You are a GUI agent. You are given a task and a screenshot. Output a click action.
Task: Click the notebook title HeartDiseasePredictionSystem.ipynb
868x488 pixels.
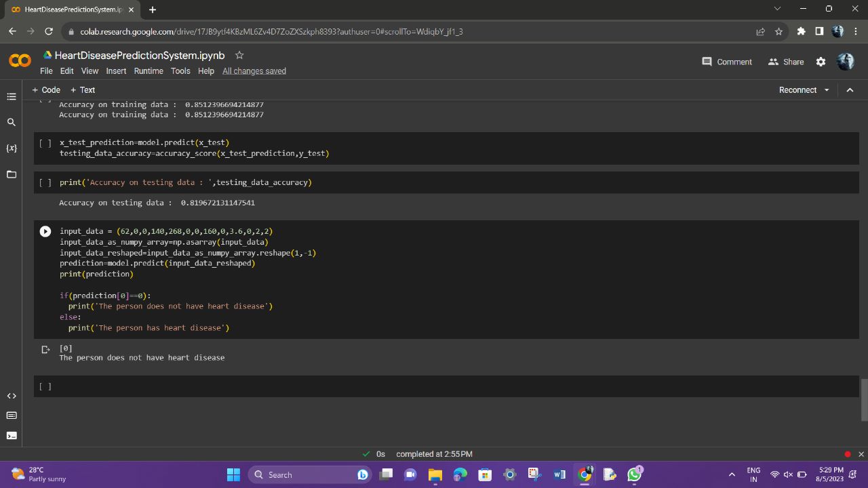140,55
